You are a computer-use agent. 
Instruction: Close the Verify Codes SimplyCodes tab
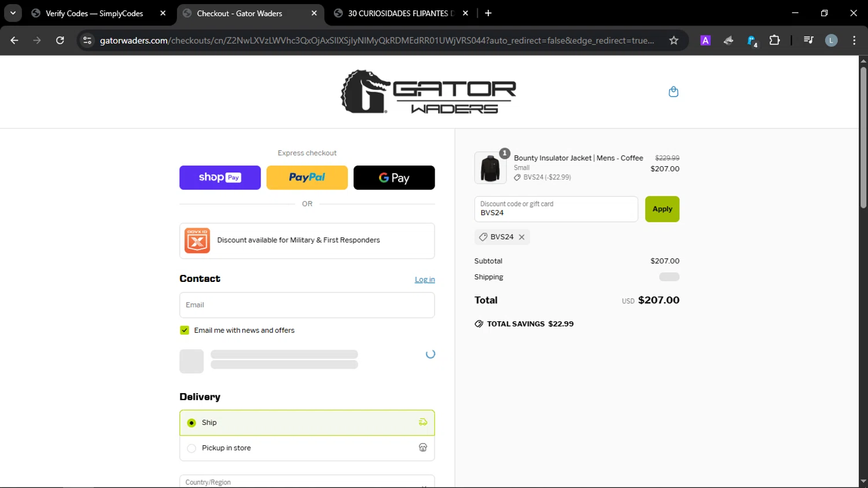(163, 13)
